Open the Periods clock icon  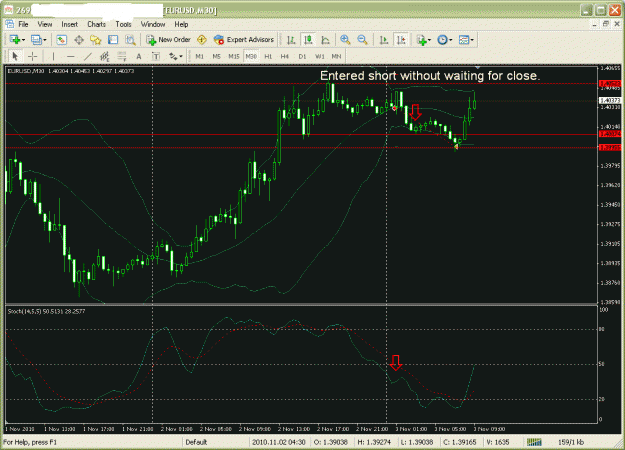click(x=442, y=39)
